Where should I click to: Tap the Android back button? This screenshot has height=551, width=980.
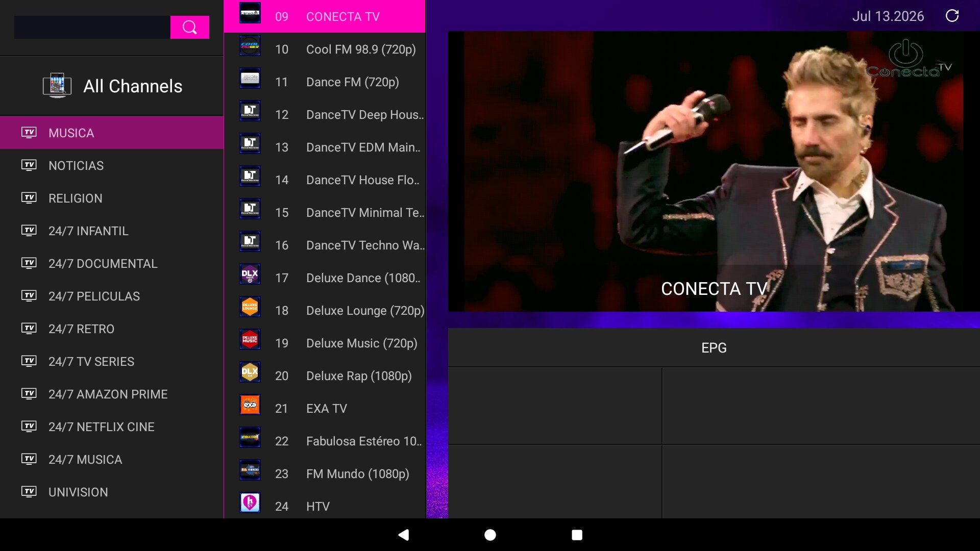[x=403, y=535]
